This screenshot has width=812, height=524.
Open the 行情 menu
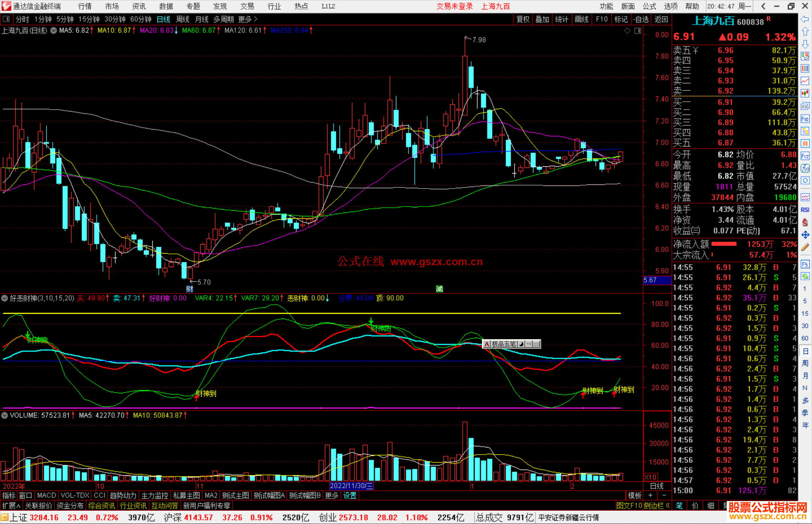tap(85, 6)
